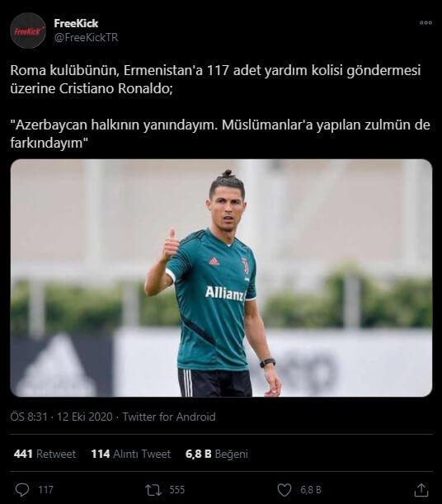Open the FreeKick display name link
Screen dimensions: 442x504
(76, 23)
